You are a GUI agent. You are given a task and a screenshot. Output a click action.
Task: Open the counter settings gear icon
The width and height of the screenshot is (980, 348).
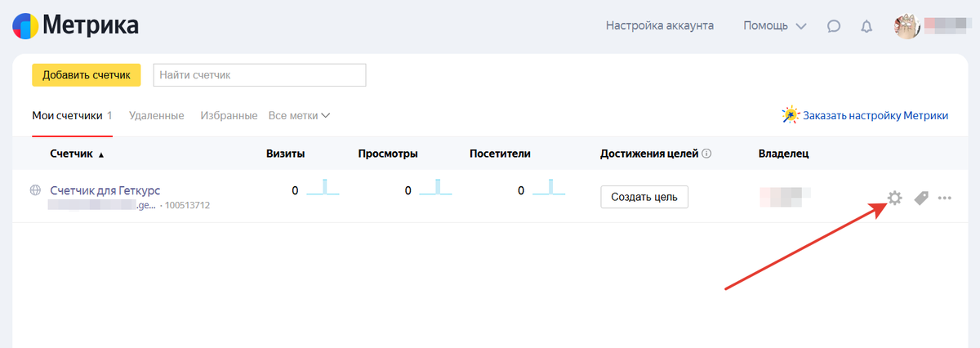(x=895, y=198)
